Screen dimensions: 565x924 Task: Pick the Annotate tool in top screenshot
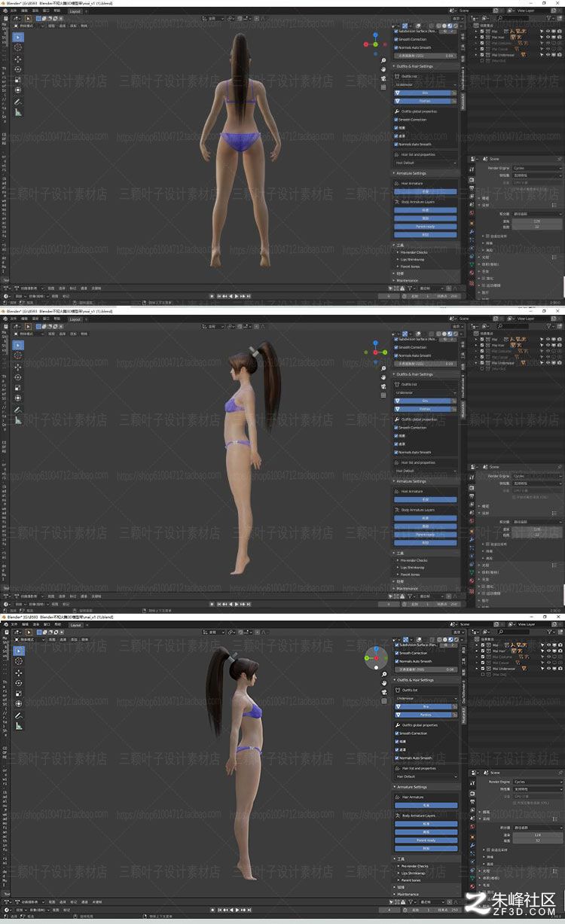point(18,102)
